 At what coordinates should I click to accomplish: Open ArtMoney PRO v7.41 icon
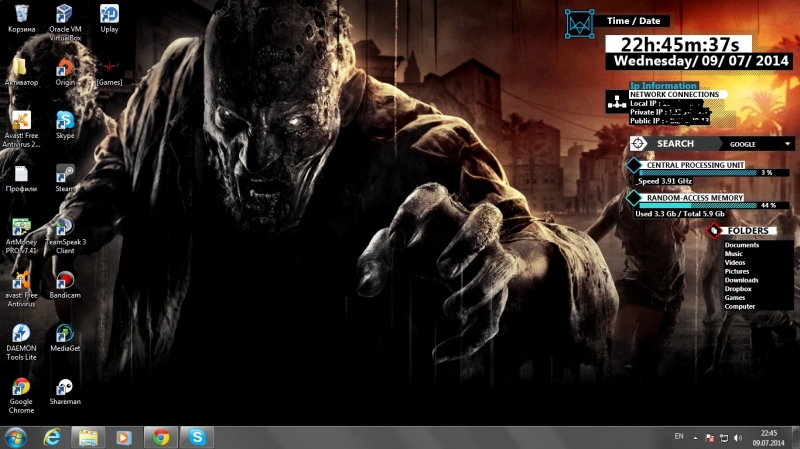pyautogui.click(x=21, y=236)
